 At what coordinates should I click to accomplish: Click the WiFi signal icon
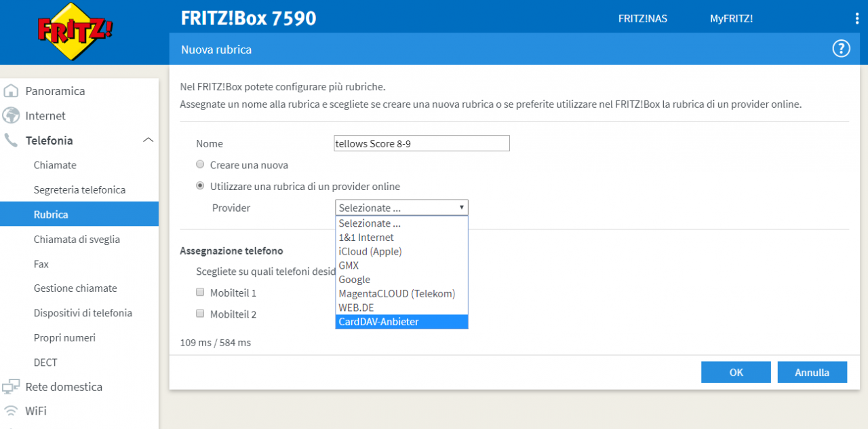11,411
